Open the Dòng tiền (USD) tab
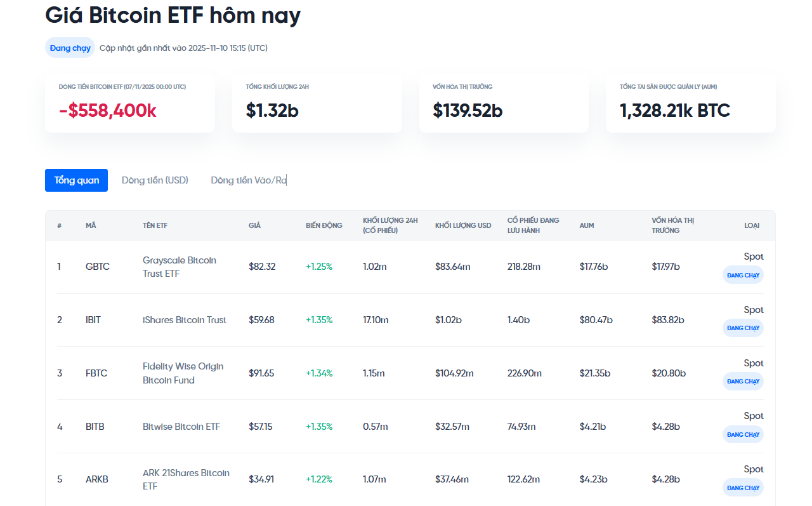 pos(155,180)
